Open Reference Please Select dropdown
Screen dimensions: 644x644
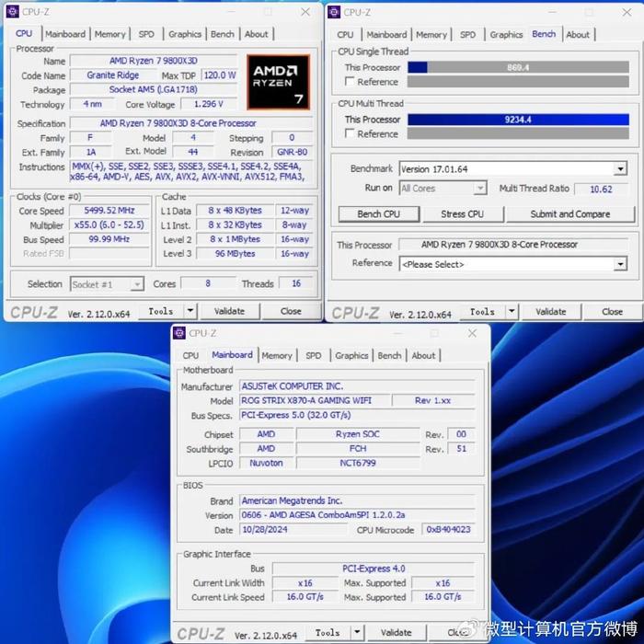[x=620, y=264]
